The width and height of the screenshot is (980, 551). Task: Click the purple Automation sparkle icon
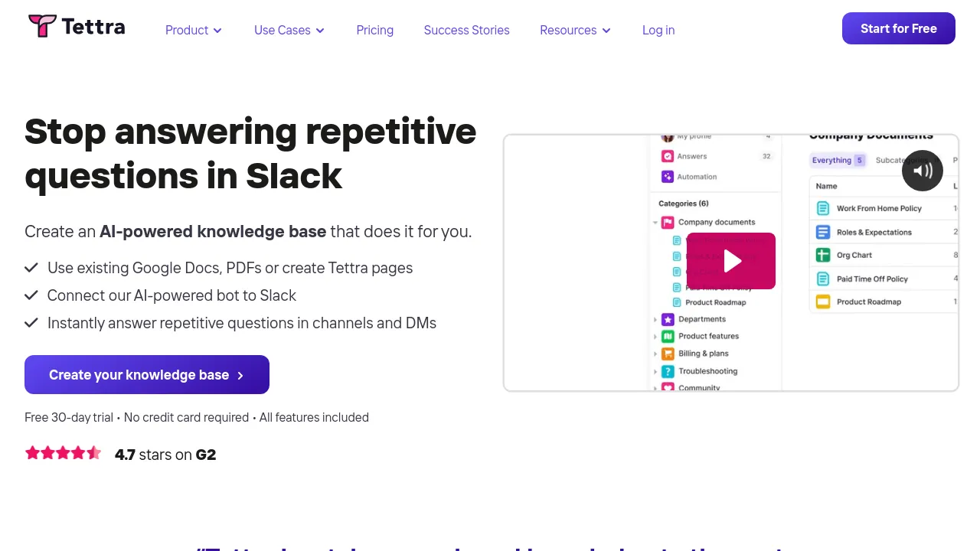coord(668,177)
